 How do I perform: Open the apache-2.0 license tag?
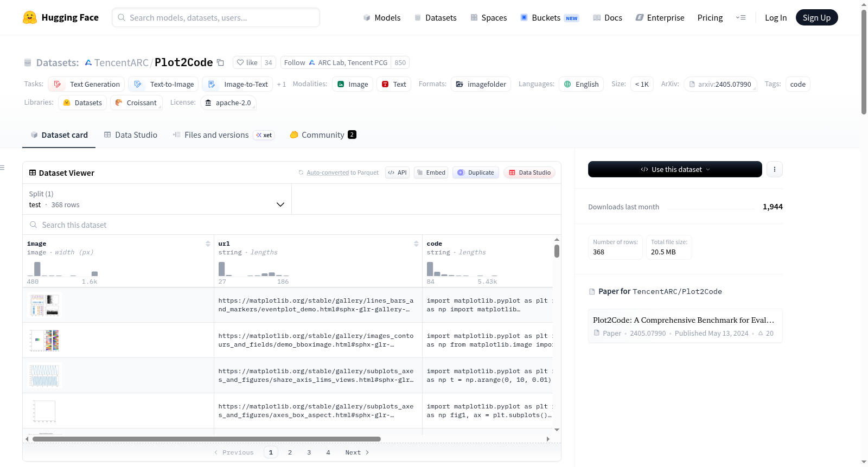coord(228,103)
